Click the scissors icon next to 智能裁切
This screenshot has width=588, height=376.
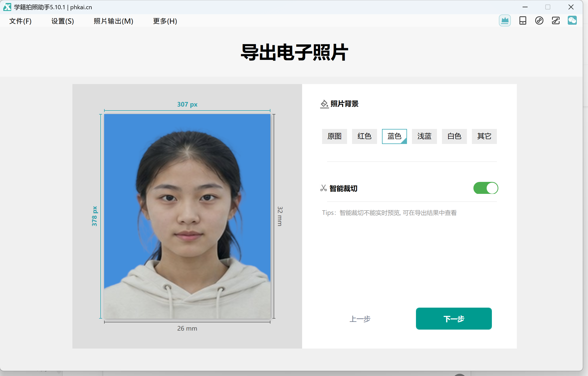click(323, 188)
